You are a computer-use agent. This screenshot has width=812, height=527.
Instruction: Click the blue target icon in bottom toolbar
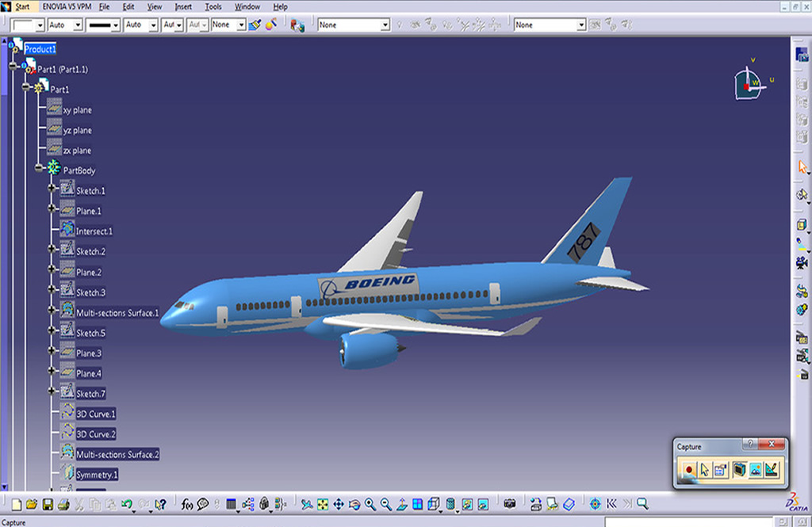pos(595,504)
